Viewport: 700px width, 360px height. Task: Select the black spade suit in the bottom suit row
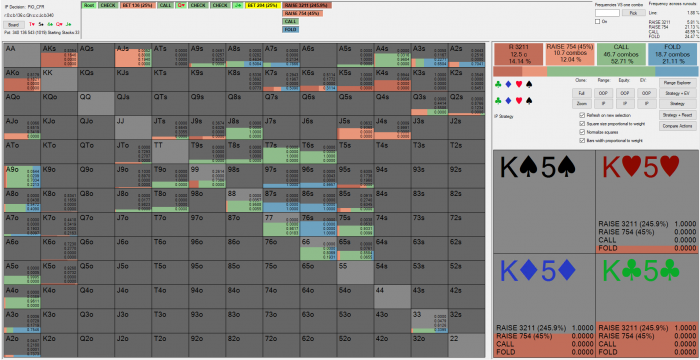click(529, 100)
